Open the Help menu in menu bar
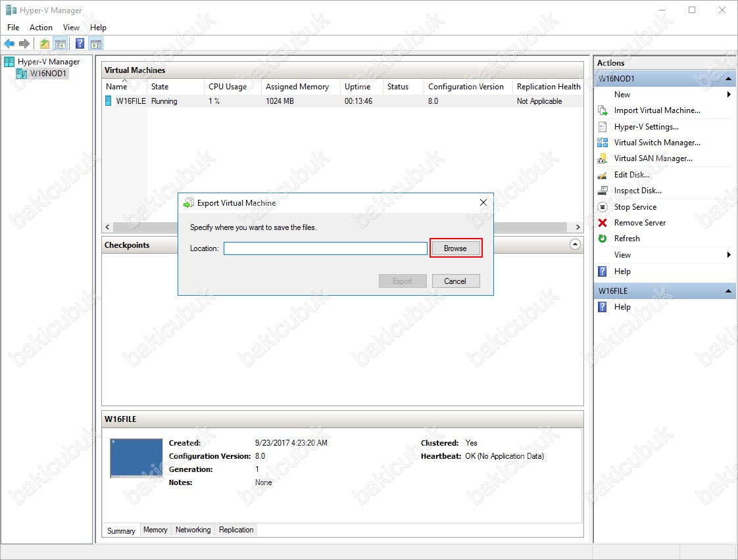738x560 pixels. (x=98, y=28)
